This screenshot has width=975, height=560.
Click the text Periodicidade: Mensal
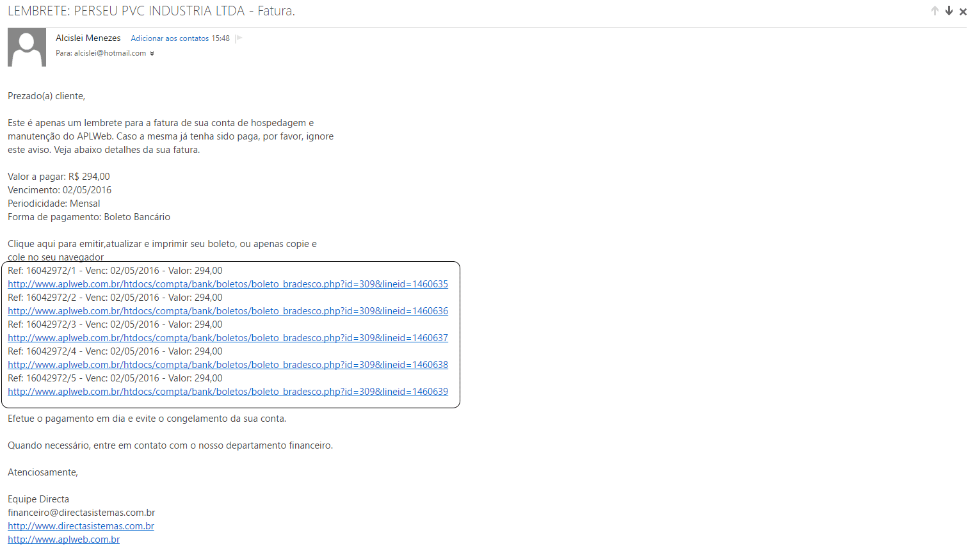[x=54, y=204]
